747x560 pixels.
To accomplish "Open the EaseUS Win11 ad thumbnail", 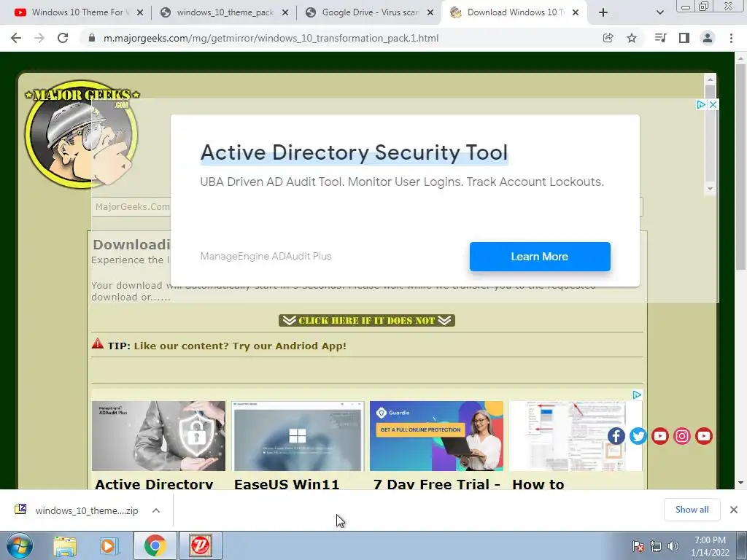I will tap(298, 436).
